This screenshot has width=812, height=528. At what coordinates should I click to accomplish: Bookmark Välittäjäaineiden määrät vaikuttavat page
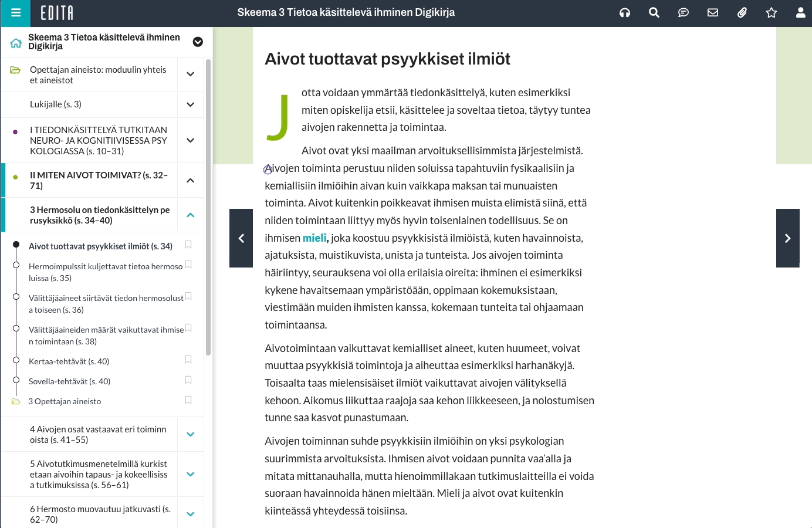click(x=188, y=328)
